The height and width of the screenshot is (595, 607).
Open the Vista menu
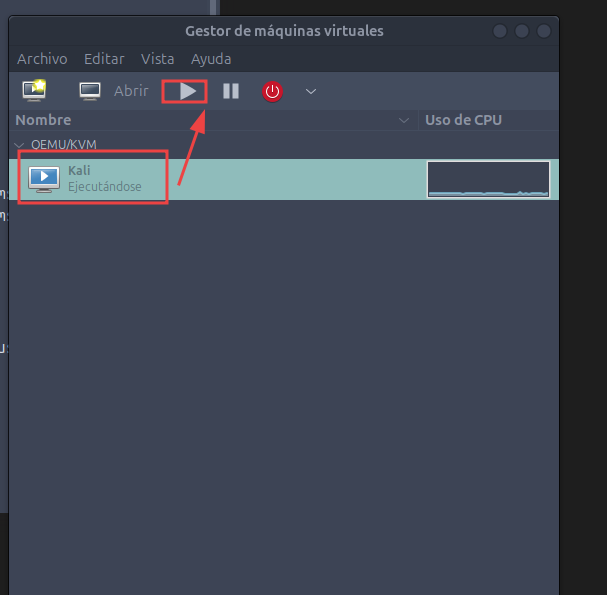click(157, 59)
